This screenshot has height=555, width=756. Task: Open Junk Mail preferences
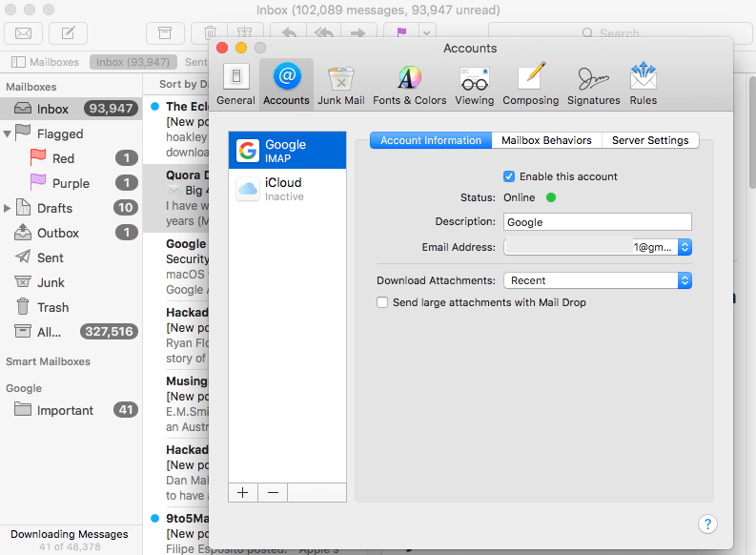340,84
